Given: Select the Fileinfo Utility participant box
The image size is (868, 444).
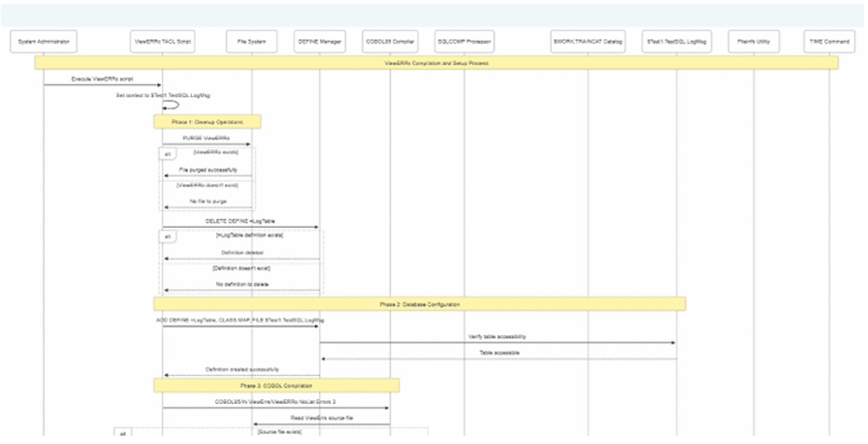Looking at the screenshot, I should coord(753,42).
